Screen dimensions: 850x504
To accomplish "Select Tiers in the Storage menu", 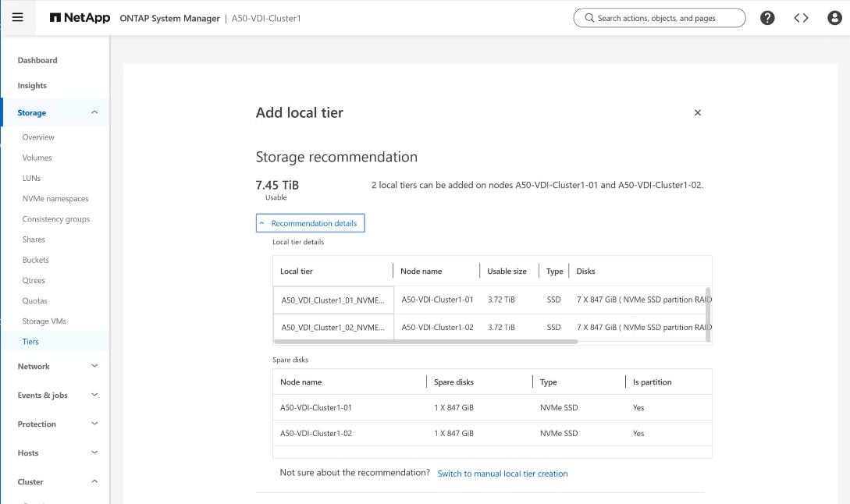I will (x=30, y=342).
